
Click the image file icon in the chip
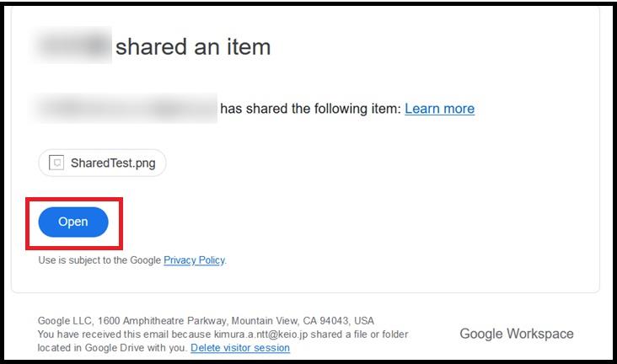(x=56, y=163)
